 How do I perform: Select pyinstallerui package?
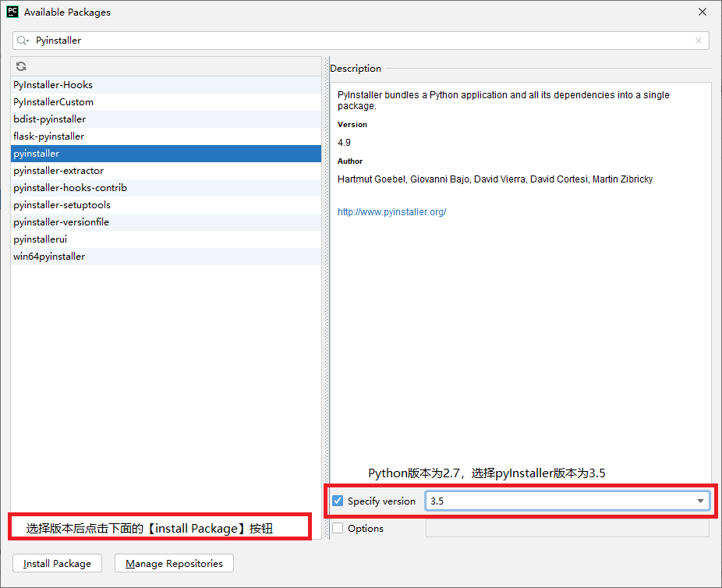[166, 239]
